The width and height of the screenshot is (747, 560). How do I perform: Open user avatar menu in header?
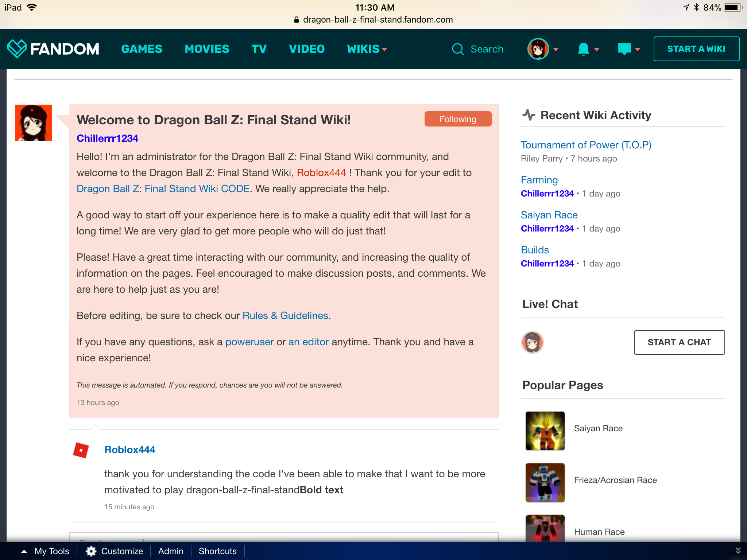click(x=538, y=49)
